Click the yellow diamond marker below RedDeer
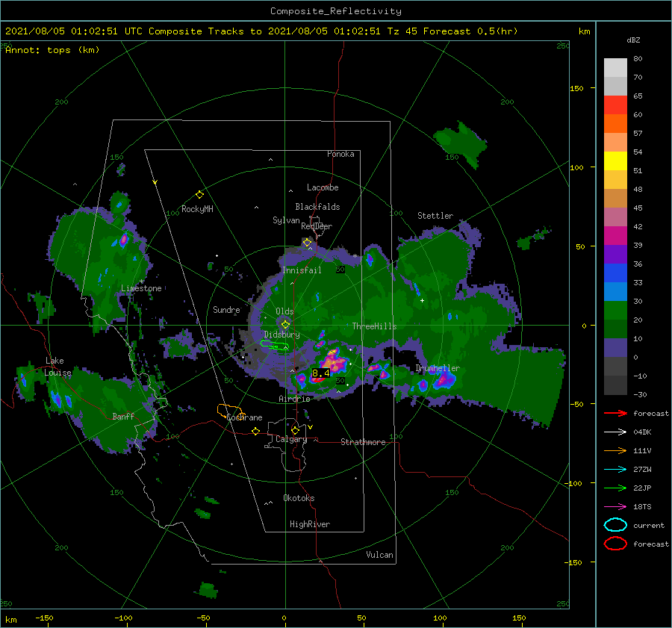Image resolution: width=672 pixels, height=628 pixels. (x=307, y=243)
